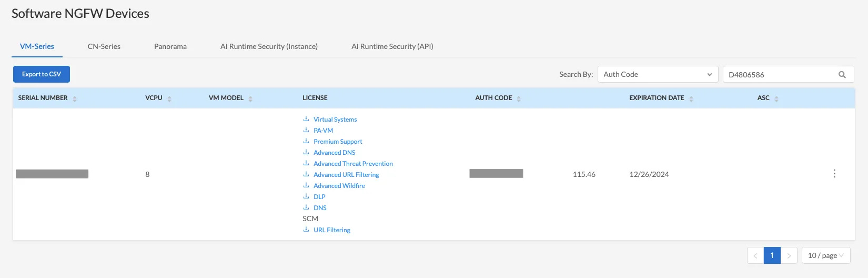Switch to the VM-Series tab
Screen dimensions: 868x278
click(x=37, y=46)
